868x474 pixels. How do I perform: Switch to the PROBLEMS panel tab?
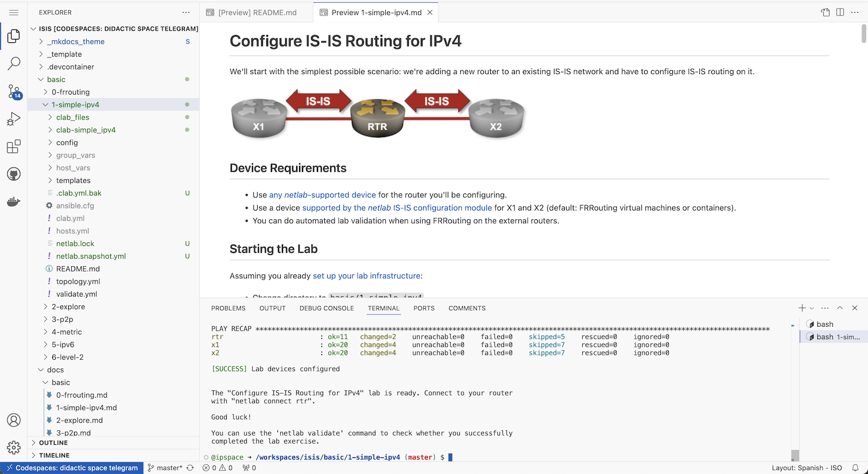[x=228, y=308]
